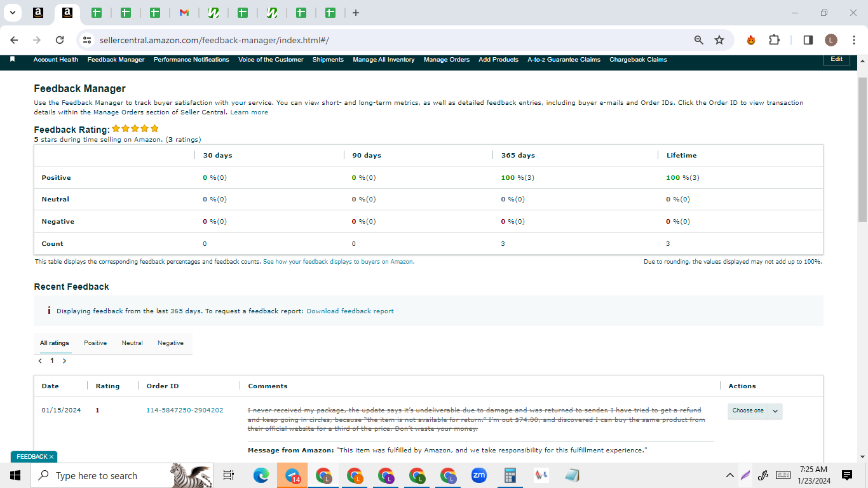Close the FEEDBACK widget with its X

point(51,457)
